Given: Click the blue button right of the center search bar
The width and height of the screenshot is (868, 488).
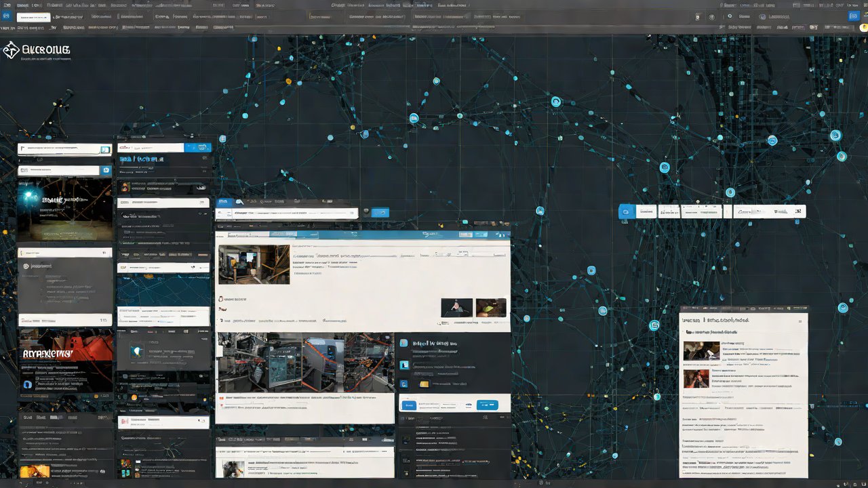Looking at the screenshot, I should coord(381,213).
